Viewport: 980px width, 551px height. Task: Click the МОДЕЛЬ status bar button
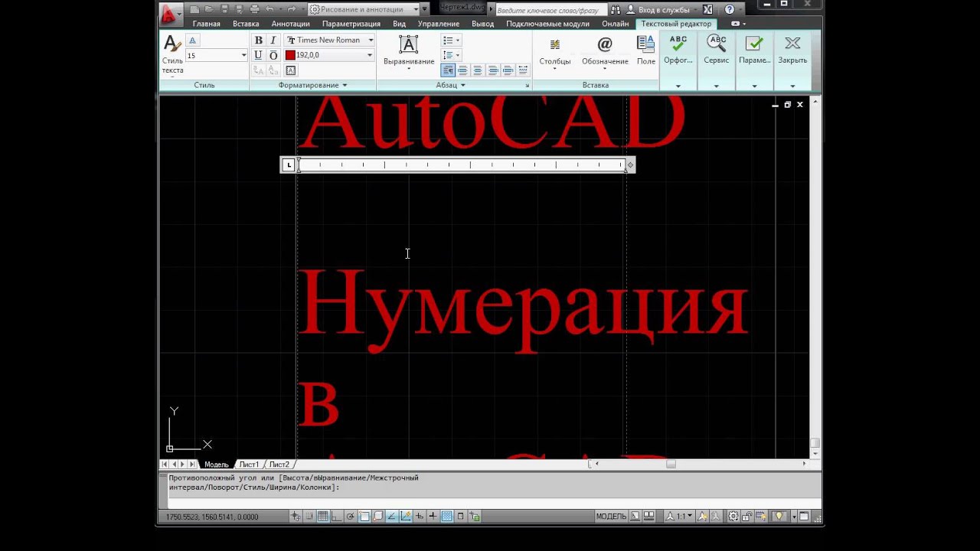611,517
